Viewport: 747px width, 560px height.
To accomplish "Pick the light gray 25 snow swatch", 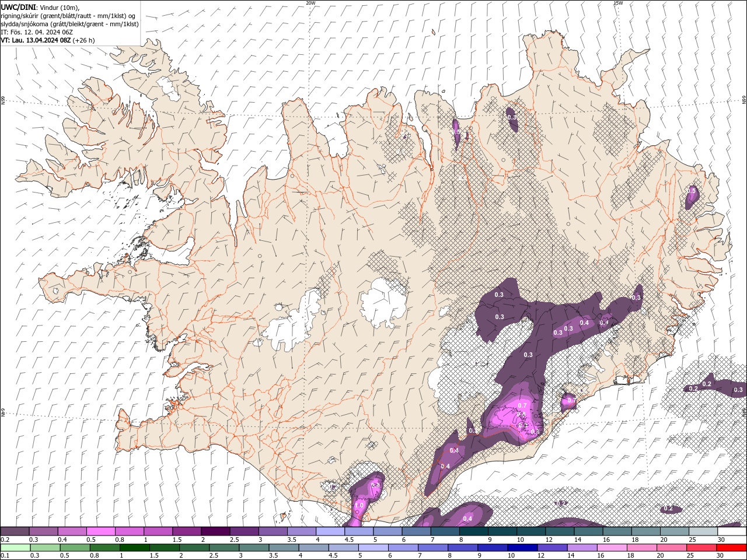I will [704, 531].
